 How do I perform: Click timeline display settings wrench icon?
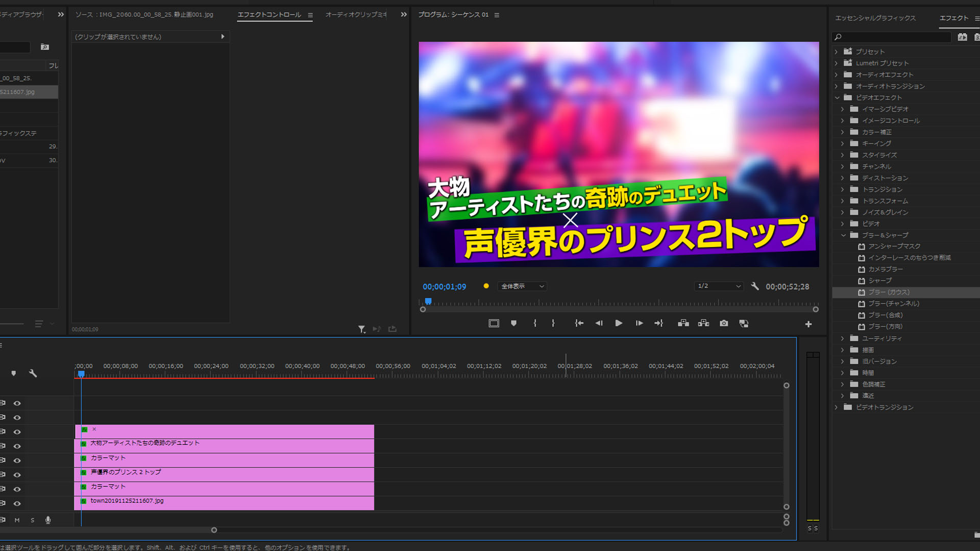[33, 373]
